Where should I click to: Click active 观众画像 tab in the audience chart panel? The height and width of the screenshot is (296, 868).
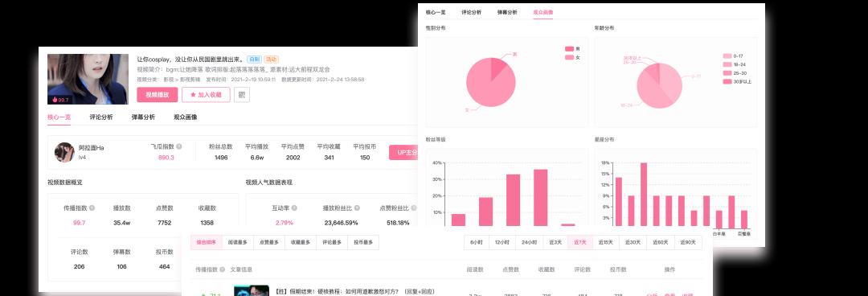[543, 11]
